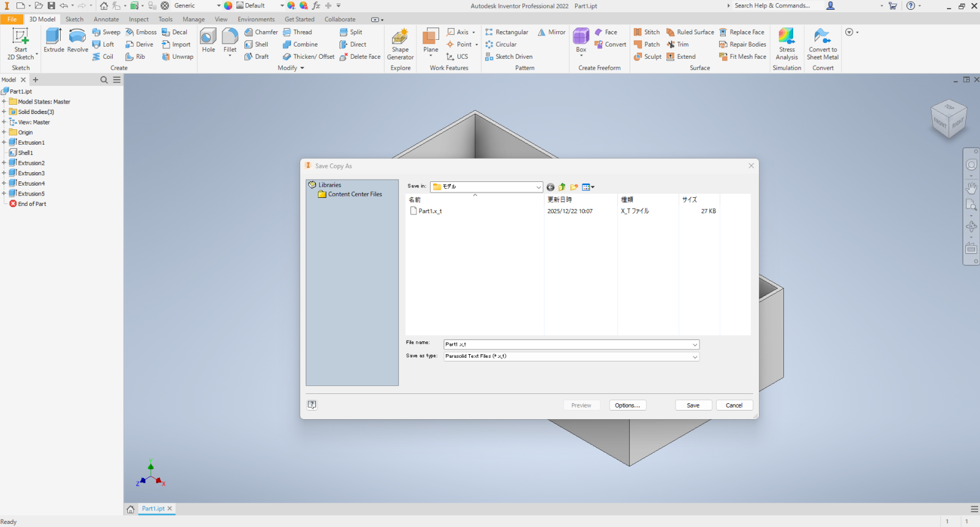Click the Save button
Viewport: 980px width, 527px height.
[693, 406]
